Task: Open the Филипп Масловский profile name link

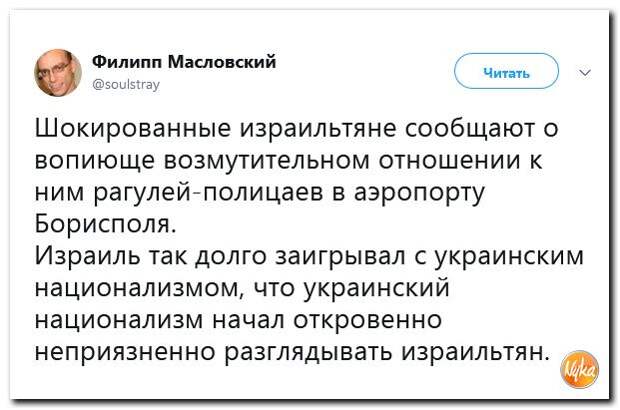Action: [184, 62]
